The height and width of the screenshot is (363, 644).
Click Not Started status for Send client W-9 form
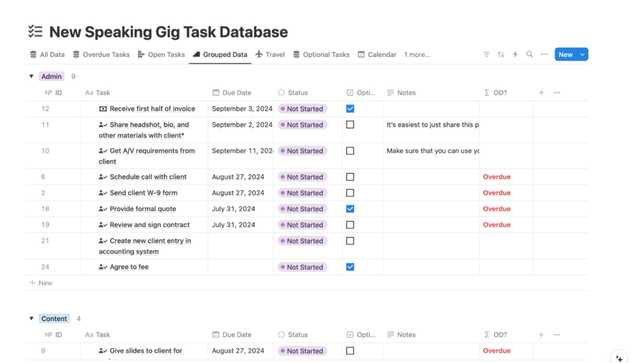[x=302, y=193]
